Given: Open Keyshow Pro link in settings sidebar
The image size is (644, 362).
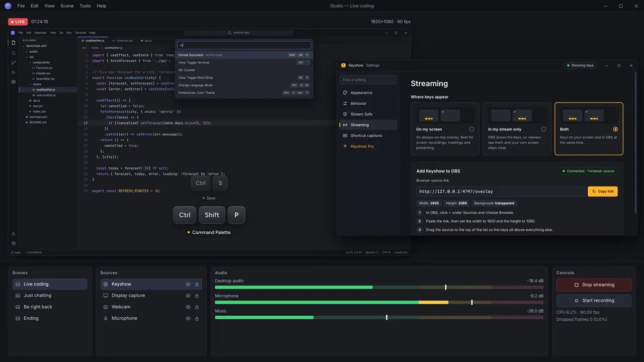Looking at the screenshot, I should (368, 146).
